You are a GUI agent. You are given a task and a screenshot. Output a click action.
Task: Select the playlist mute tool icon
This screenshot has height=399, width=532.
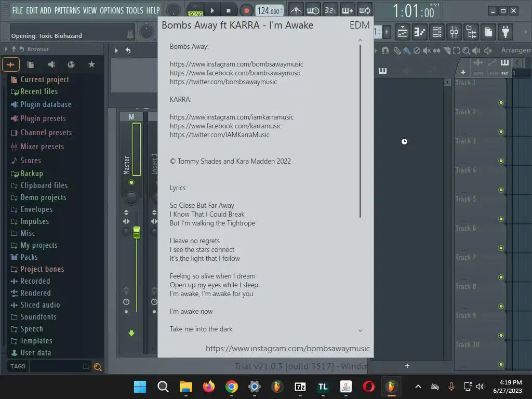point(427,50)
